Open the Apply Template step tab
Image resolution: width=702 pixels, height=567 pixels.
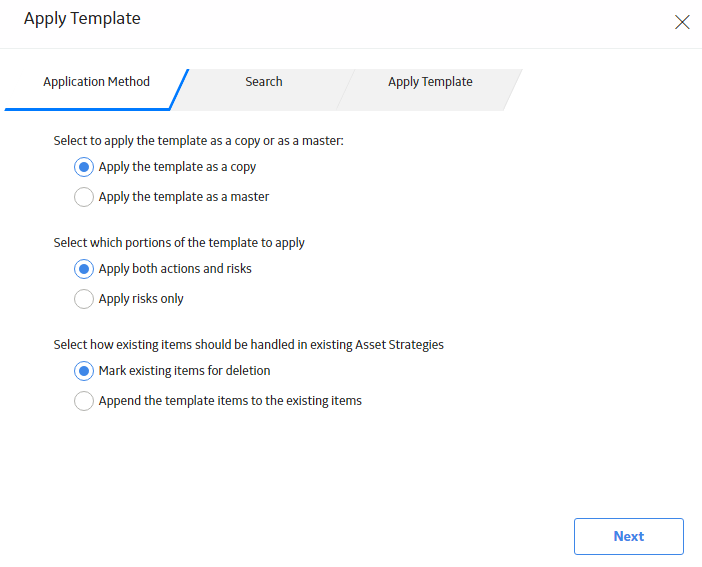[430, 82]
